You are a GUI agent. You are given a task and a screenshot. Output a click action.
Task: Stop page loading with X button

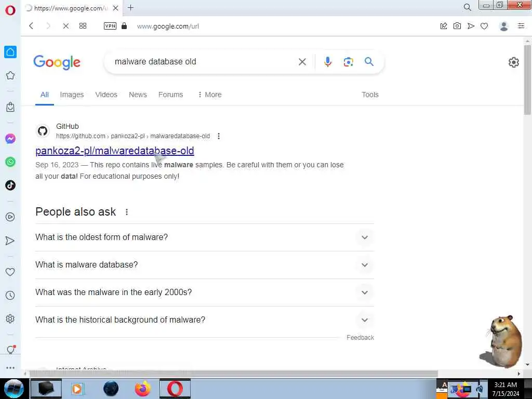66,26
